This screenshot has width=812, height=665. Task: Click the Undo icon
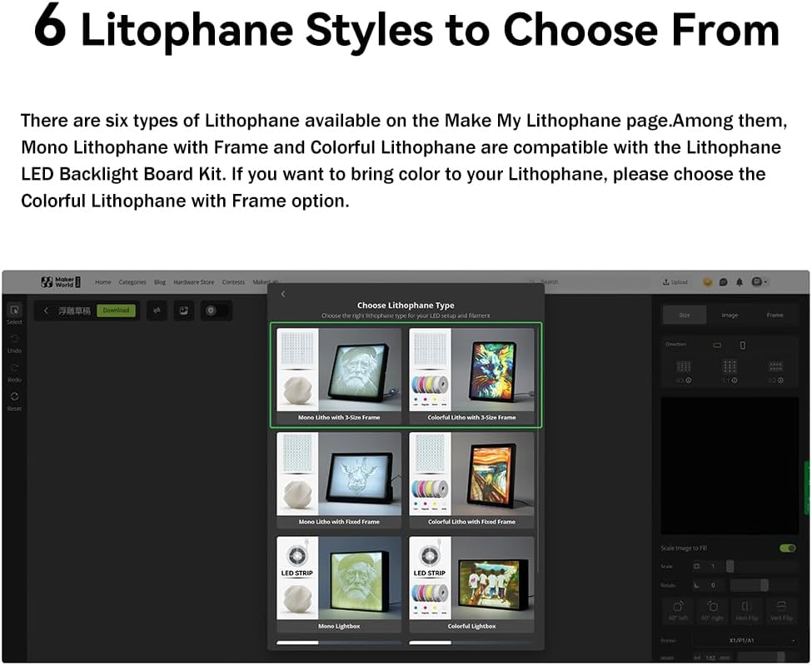(x=14, y=339)
